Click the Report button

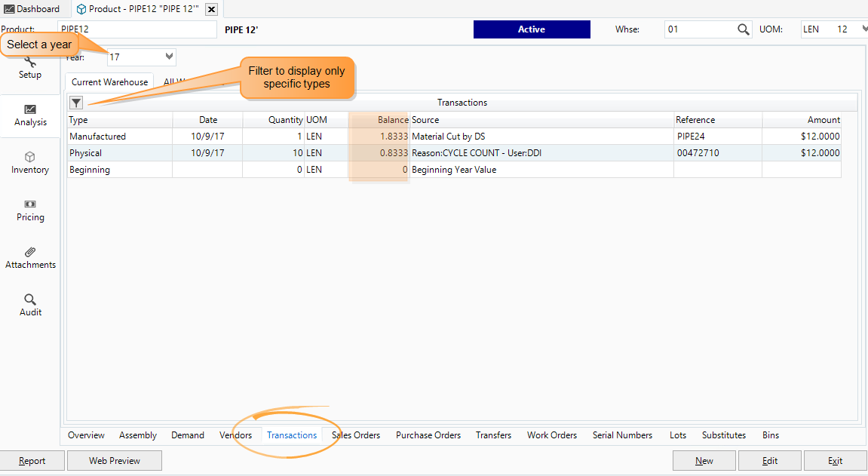coord(32,460)
